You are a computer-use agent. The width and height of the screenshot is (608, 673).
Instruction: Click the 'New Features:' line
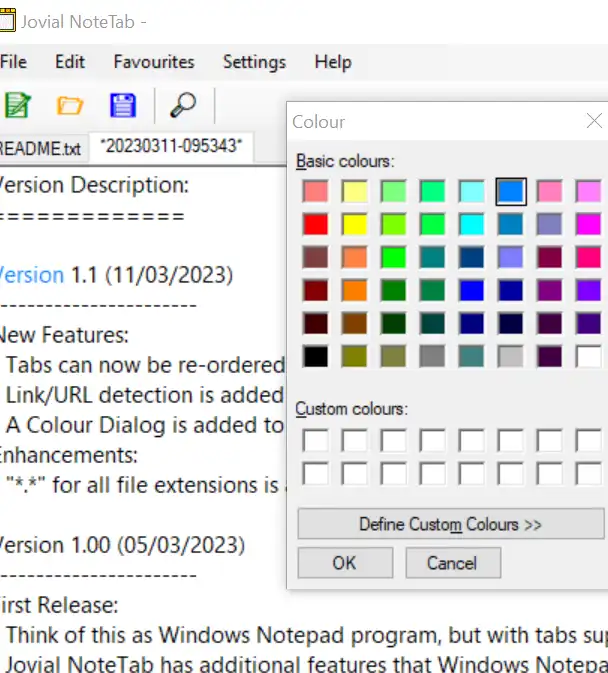(x=64, y=335)
